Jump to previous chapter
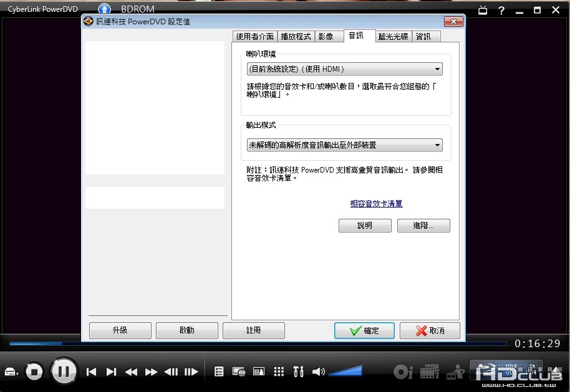This screenshot has width=570, height=392. (x=91, y=371)
